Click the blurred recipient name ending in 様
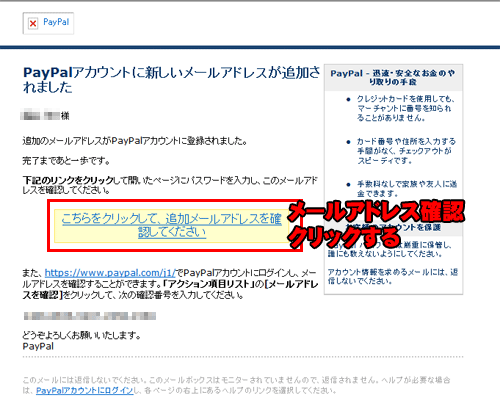The image size is (500, 406). coord(45,116)
